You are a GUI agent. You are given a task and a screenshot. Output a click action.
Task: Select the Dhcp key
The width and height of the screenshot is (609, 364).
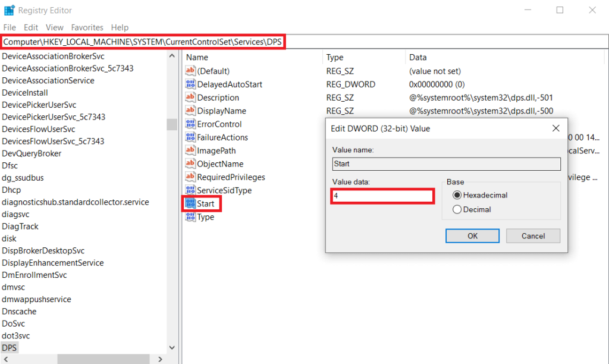click(x=11, y=190)
